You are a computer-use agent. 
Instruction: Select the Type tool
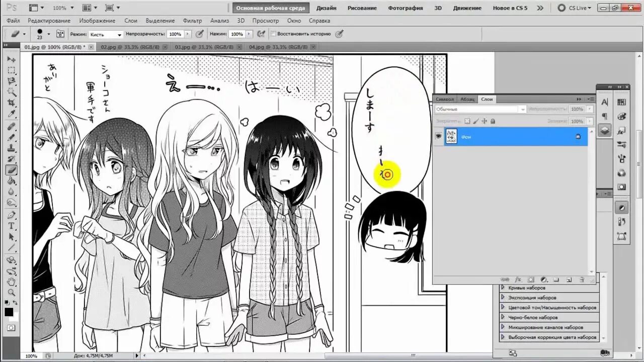tap(11, 226)
